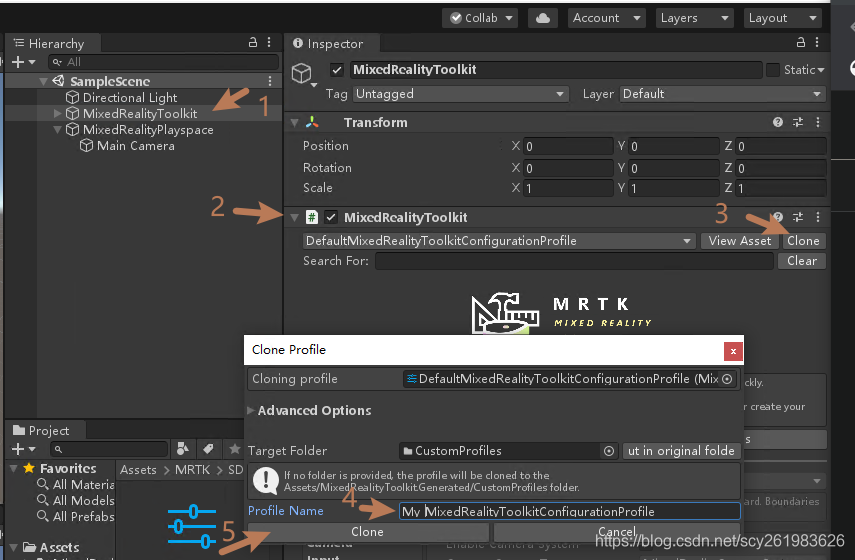Viewport: 855px width, 560px height.
Task: Open the configuration profile dropdown
Action: point(499,241)
